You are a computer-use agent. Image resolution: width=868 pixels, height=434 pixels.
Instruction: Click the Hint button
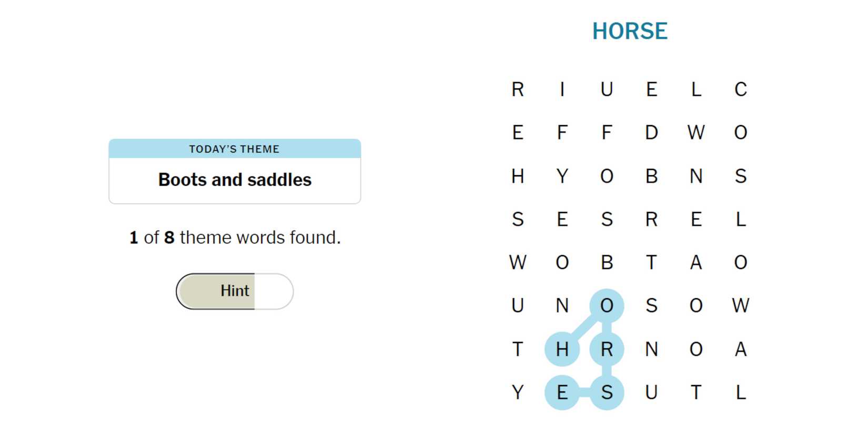click(x=235, y=291)
